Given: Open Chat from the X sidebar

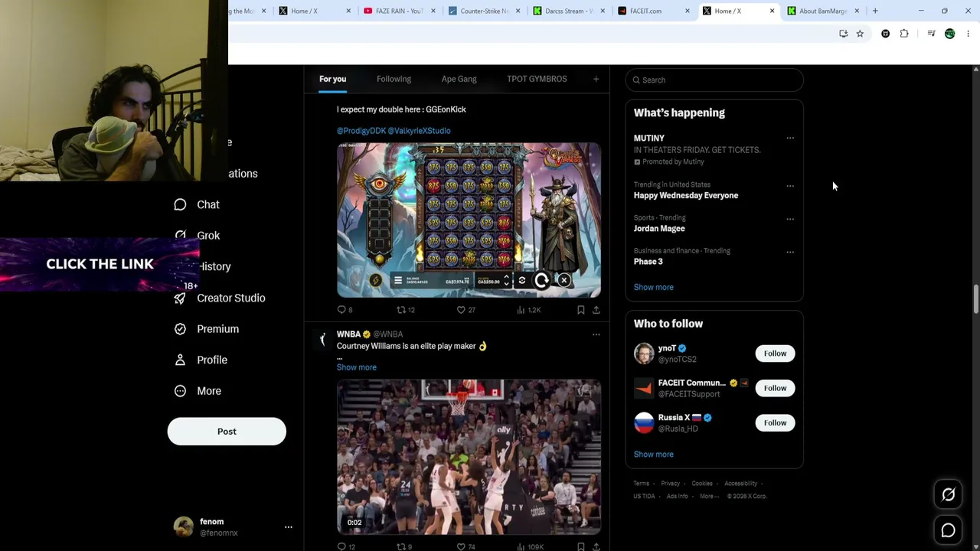Looking at the screenshot, I should [197, 204].
